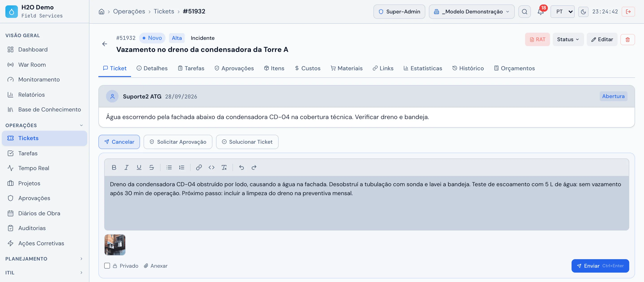Delete ticket with the trash icon
Screen dimensions: 644x282
pos(627,40)
